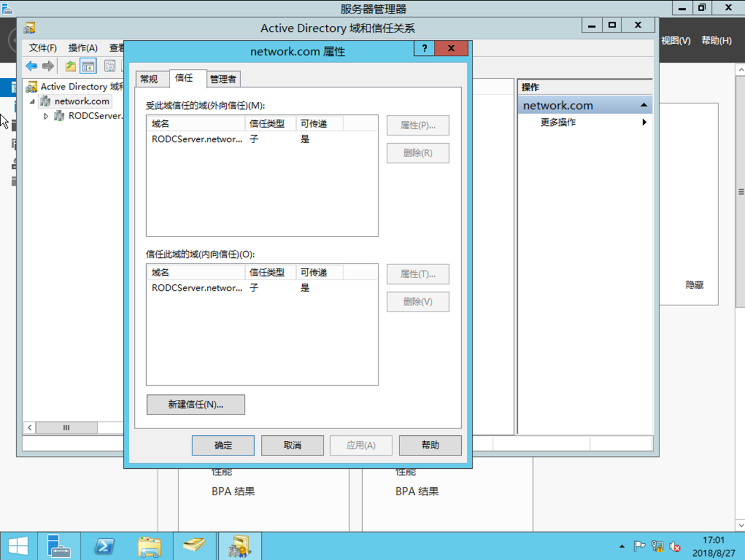
Task: Open the 操作(A) menu
Action: tap(83, 48)
